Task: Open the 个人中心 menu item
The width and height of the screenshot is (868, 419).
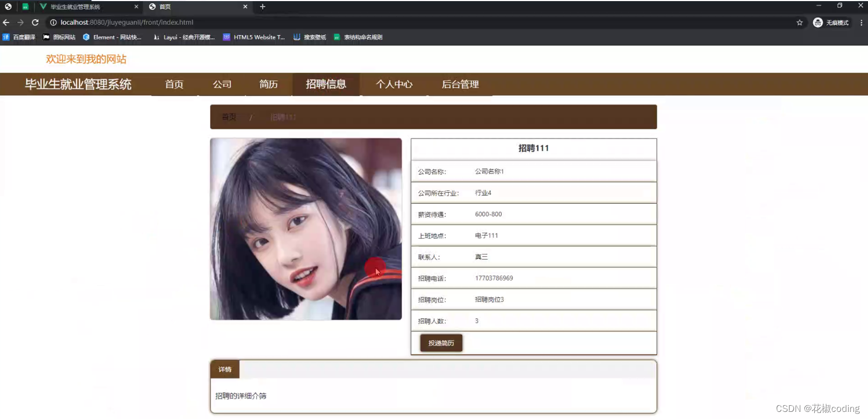Action: (x=394, y=84)
